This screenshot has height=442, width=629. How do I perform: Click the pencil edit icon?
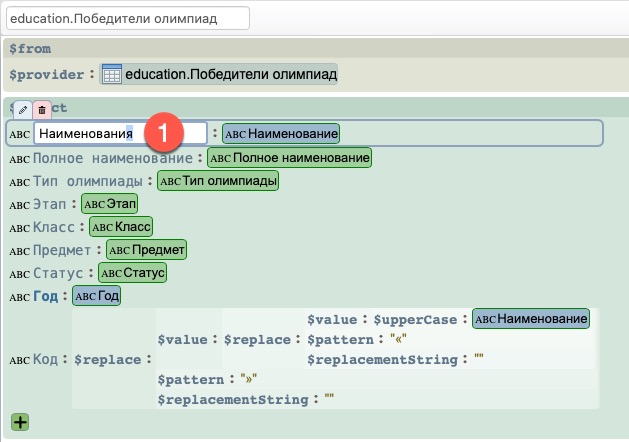coord(21,109)
